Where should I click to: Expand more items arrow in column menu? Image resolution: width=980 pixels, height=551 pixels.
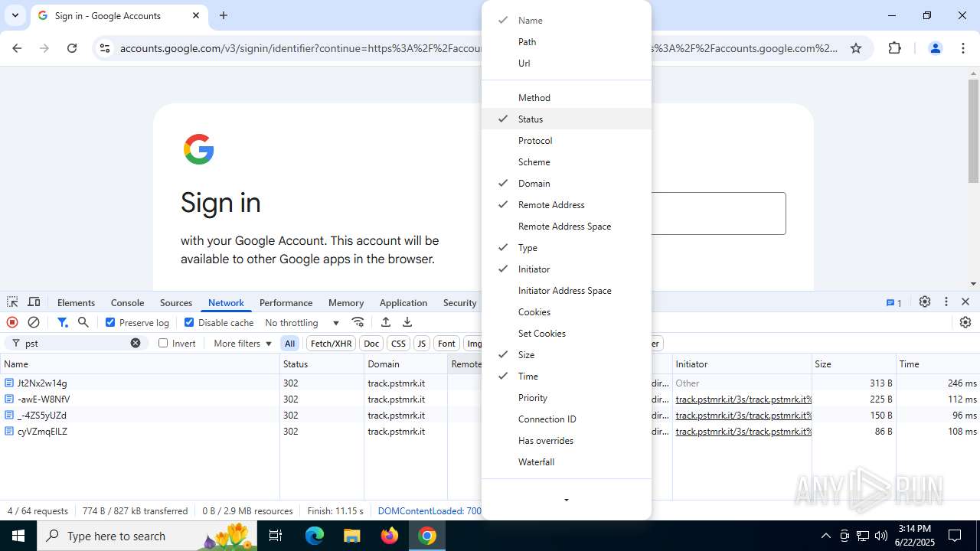click(x=567, y=500)
